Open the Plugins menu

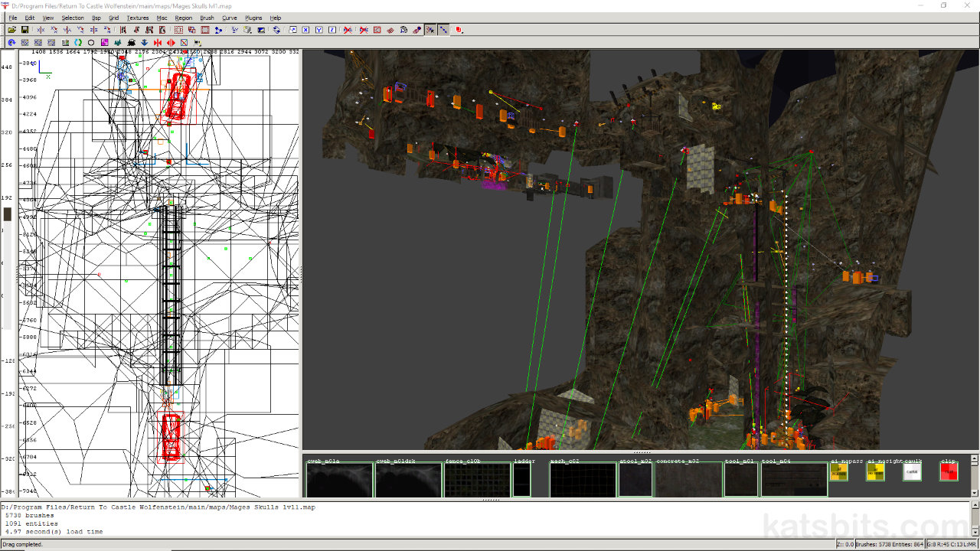coord(253,18)
